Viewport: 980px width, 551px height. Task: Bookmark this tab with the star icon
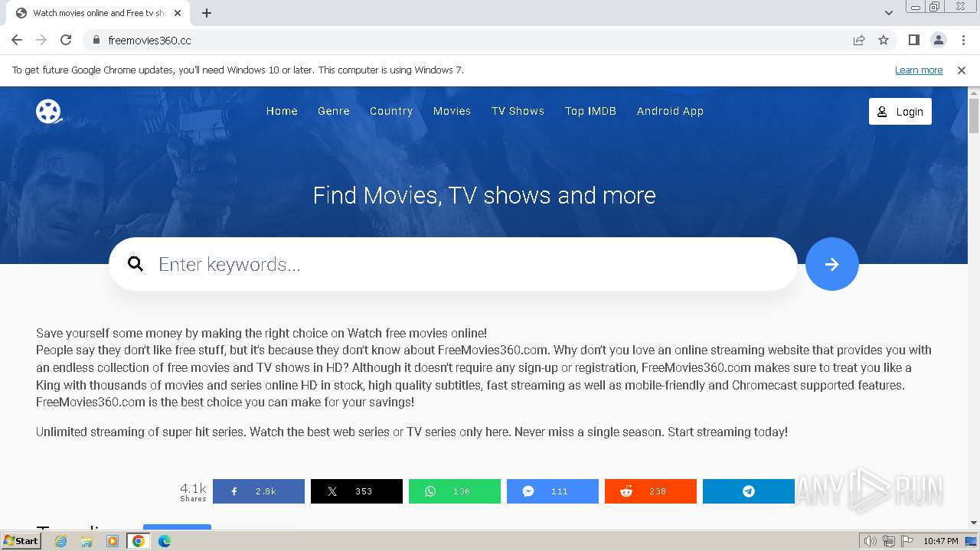tap(884, 40)
